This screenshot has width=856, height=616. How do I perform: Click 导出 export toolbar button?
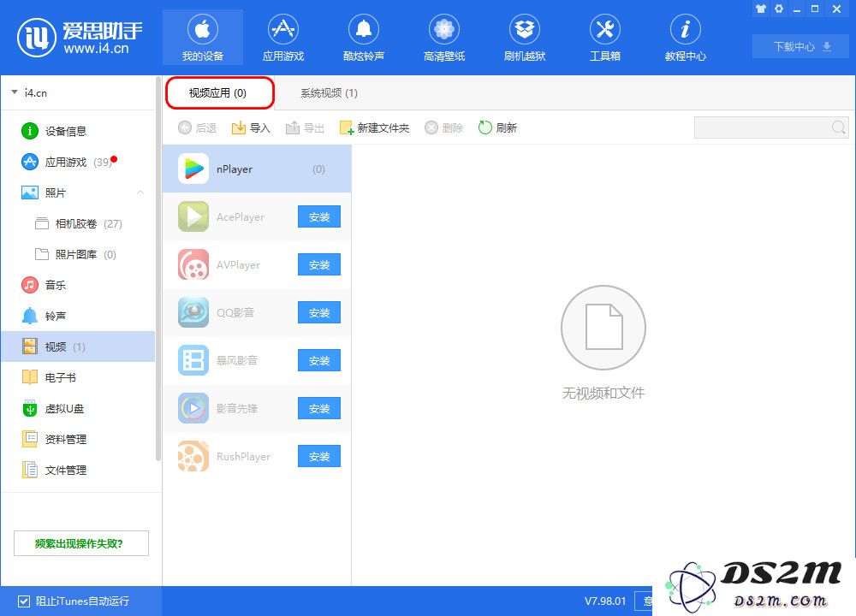[x=305, y=127]
